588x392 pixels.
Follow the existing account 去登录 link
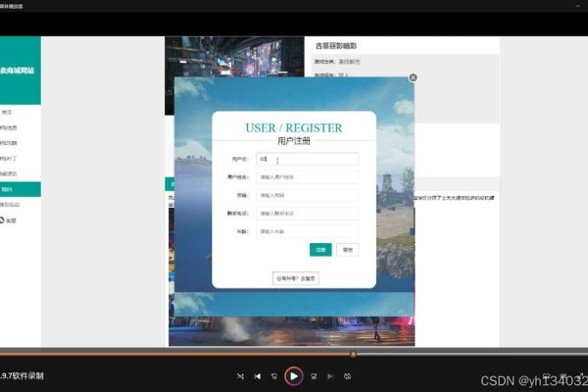[x=294, y=278]
